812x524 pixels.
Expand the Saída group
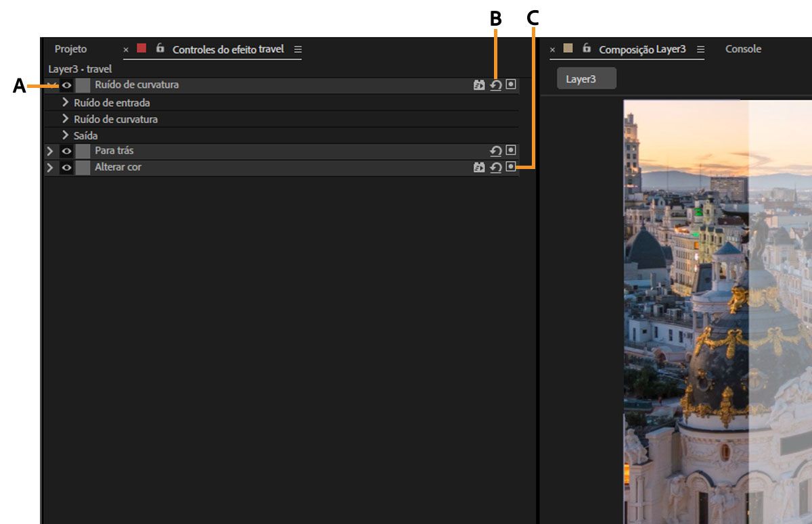(x=66, y=135)
